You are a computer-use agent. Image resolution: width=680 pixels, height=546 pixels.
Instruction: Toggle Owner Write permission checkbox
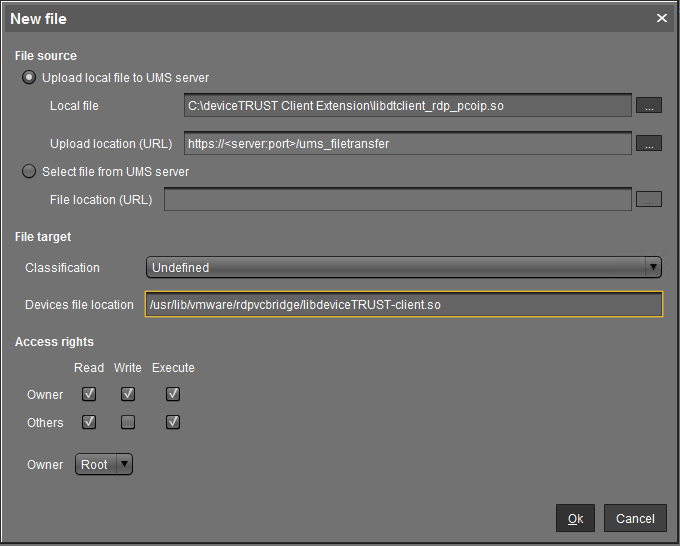coord(128,394)
